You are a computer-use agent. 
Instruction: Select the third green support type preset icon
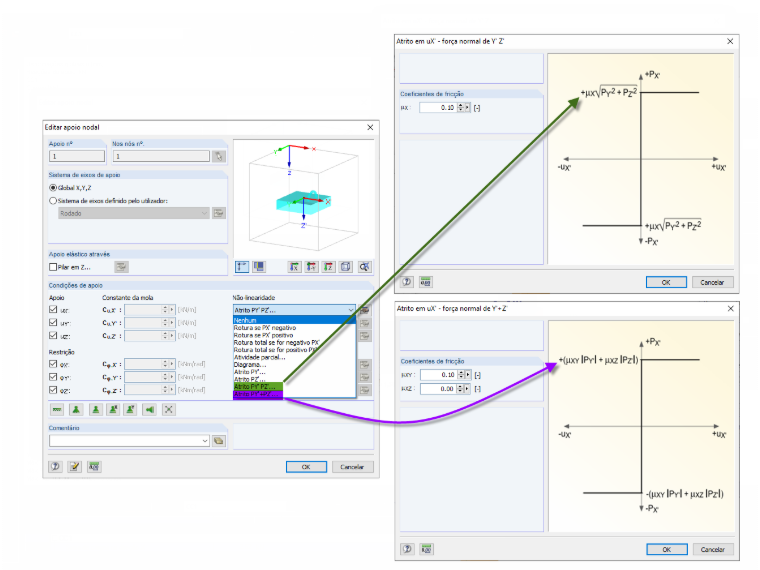click(95, 410)
